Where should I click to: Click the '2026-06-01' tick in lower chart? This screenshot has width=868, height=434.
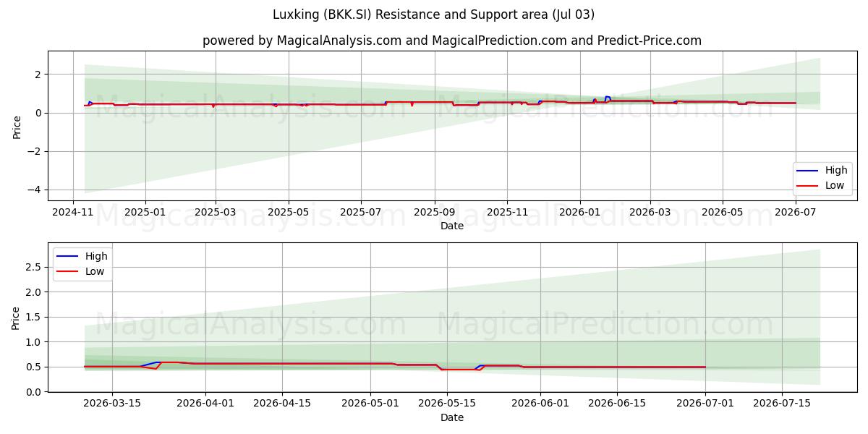[x=540, y=404]
